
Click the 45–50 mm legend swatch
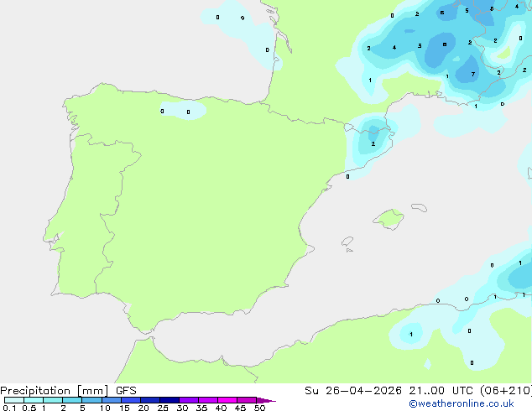pyautogui.click(x=247, y=400)
